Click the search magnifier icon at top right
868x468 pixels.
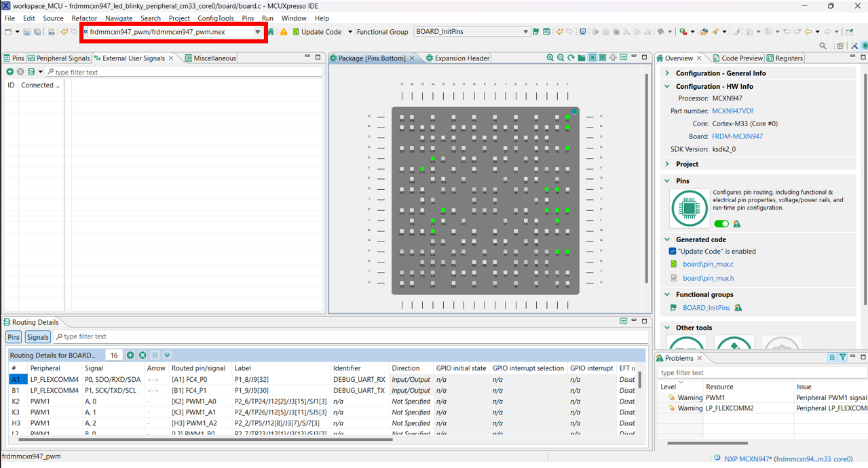823,46
